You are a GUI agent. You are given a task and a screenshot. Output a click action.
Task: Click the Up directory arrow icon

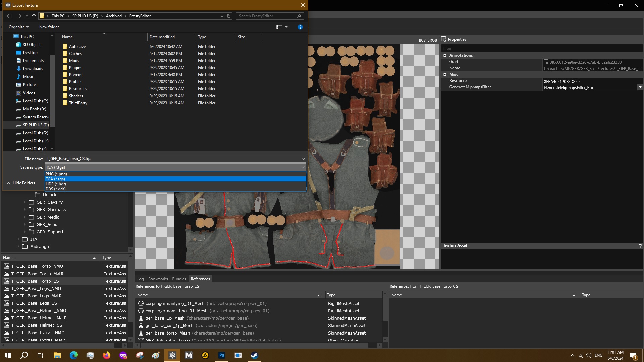[34, 16]
